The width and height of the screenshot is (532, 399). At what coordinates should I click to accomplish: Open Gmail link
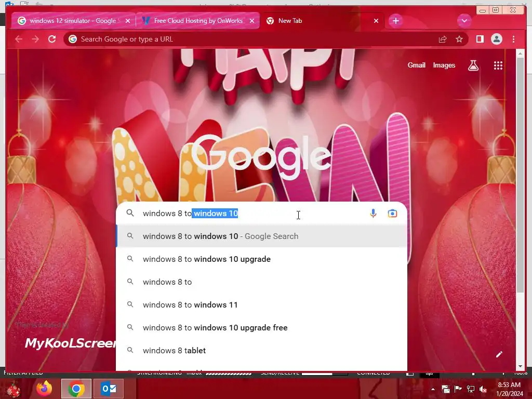416,65
